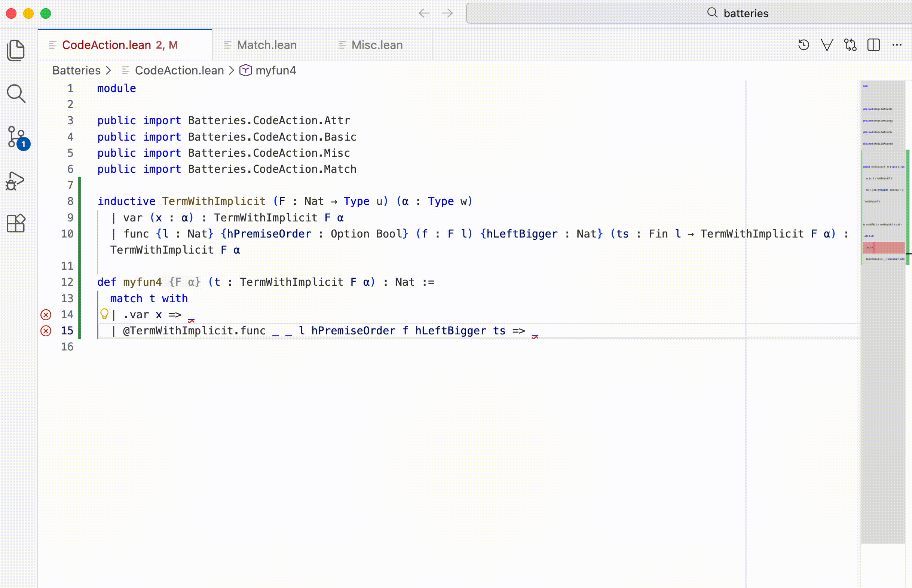Open Source Control view with badge

pyautogui.click(x=17, y=137)
